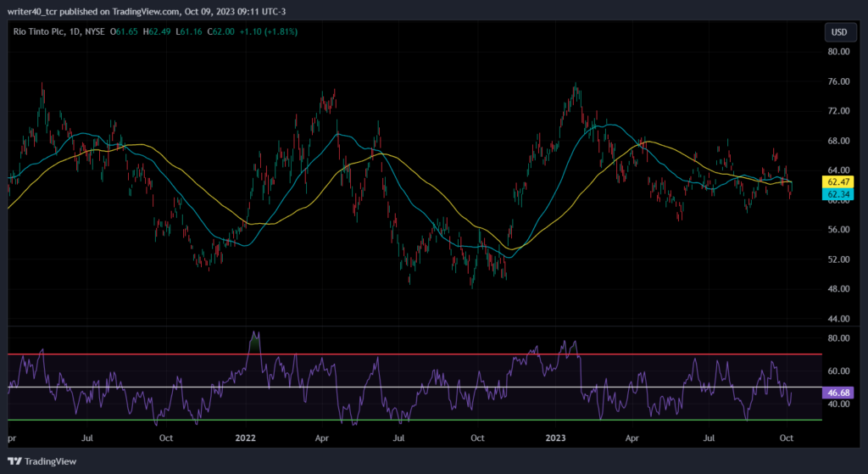Click the 2022 label on the time axis

click(x=245, y=438)
